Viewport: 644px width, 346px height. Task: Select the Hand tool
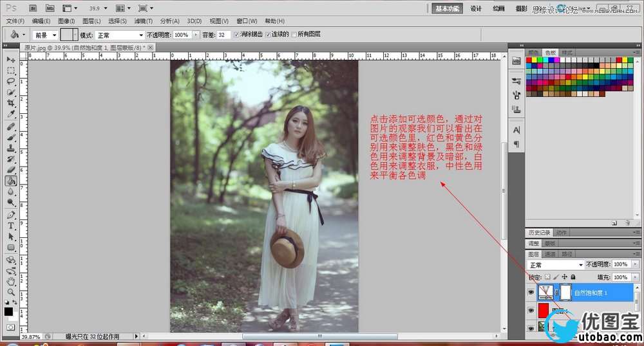tap(11, 281)
